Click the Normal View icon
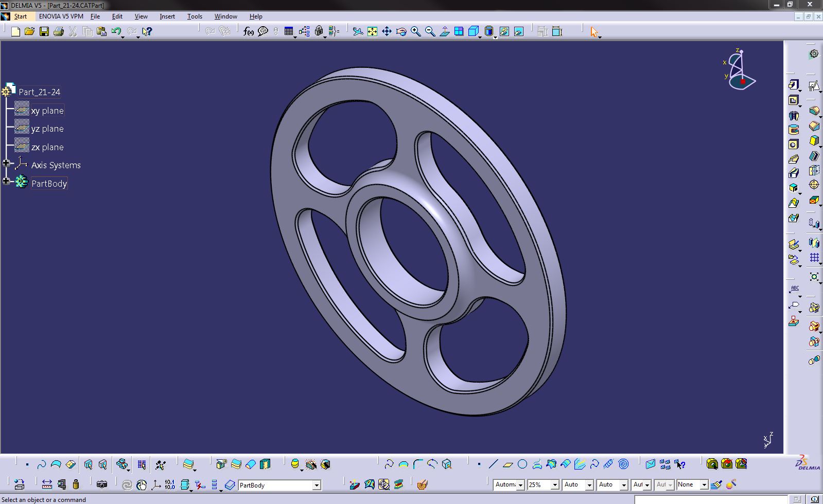Image resolution: width=823 pixels, height=504 pixels. 444,31
